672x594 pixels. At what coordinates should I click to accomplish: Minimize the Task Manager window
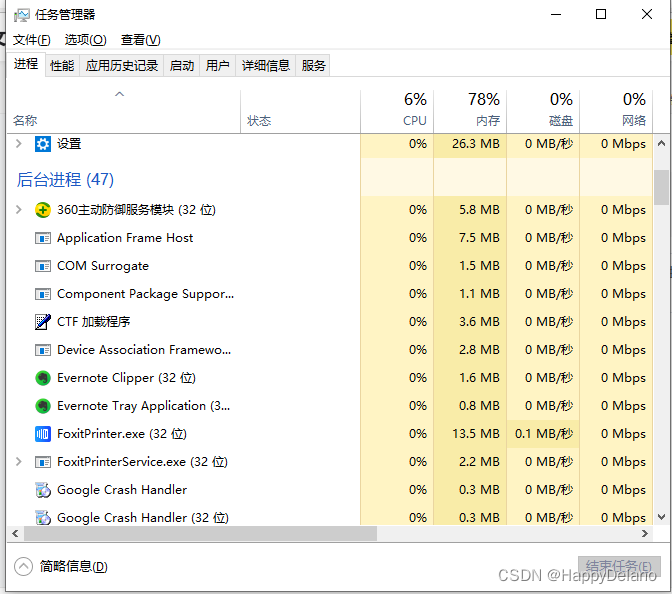pos(556,14)
